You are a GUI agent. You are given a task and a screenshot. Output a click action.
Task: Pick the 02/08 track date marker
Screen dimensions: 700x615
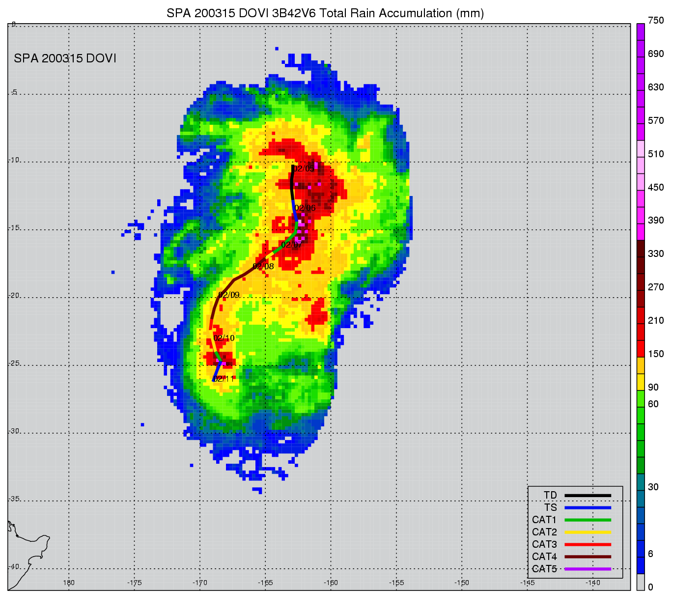[x=263, y=267]
